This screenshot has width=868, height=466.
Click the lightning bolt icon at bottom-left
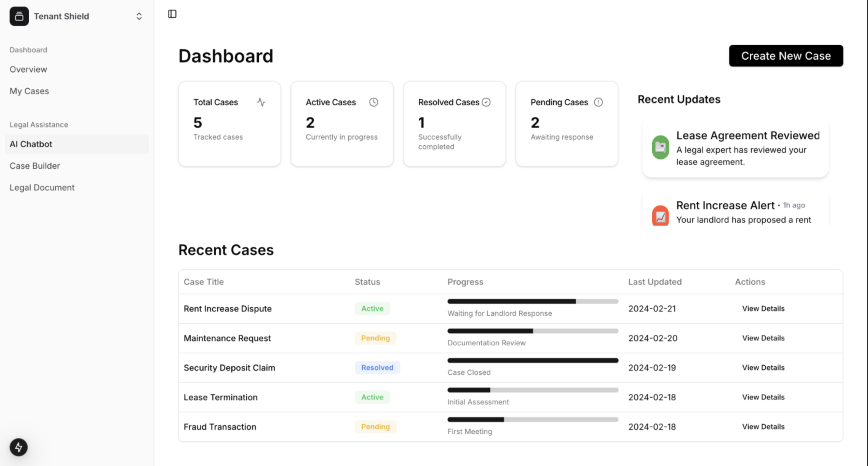click(18, 447)
